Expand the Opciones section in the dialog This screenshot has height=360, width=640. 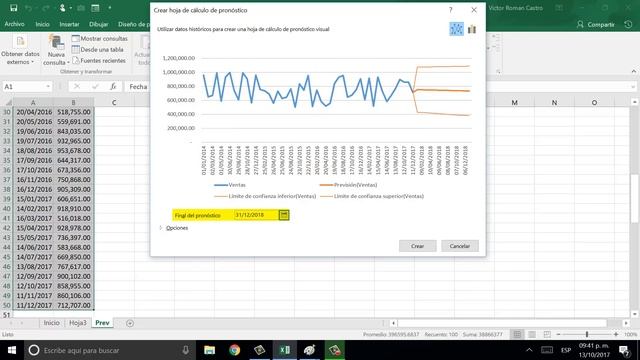[174, 228]
